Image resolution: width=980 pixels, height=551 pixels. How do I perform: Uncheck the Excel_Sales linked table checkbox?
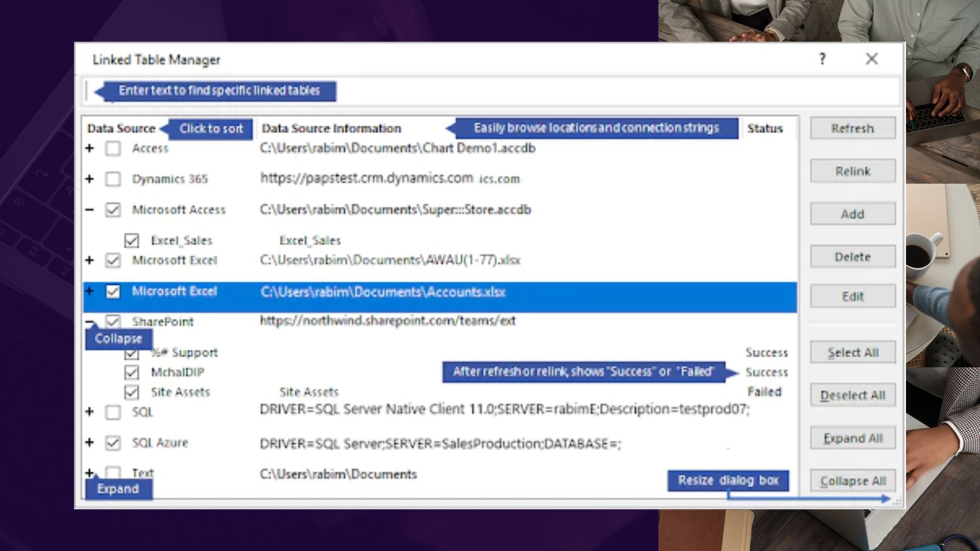(x=132, y=240)
